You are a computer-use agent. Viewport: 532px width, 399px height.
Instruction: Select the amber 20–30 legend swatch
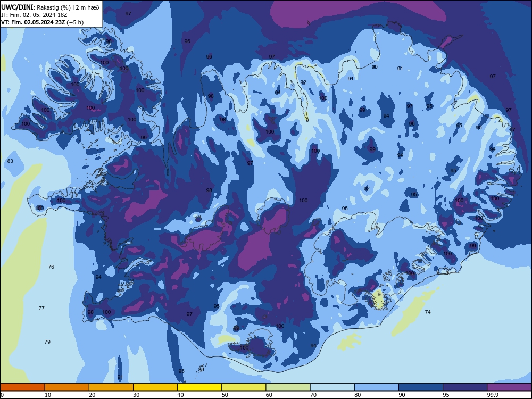click(111, 387)
